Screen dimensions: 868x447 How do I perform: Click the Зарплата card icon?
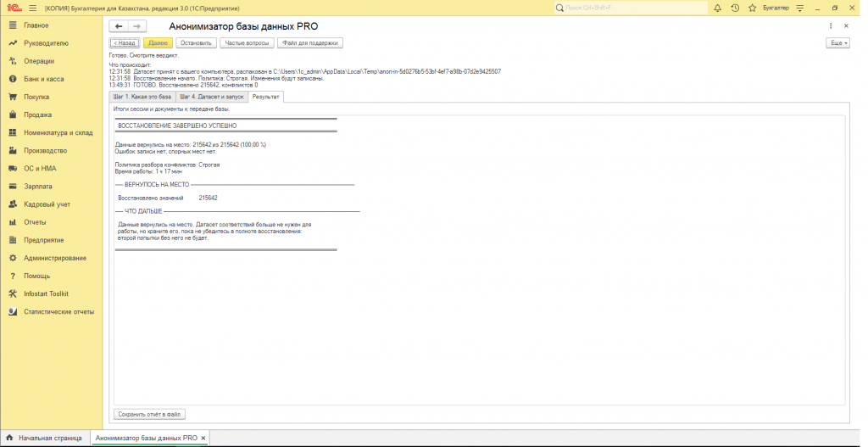pos(13,187)
